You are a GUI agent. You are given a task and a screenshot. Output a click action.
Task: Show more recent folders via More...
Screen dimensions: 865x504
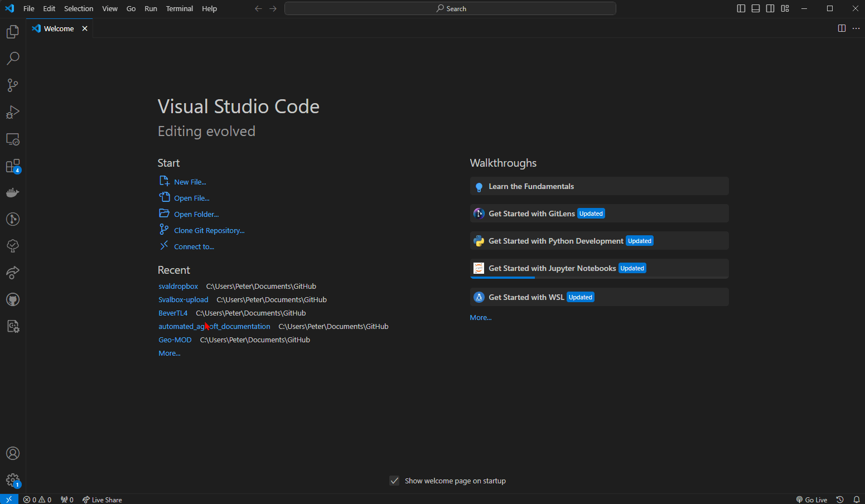coord(170,353)
